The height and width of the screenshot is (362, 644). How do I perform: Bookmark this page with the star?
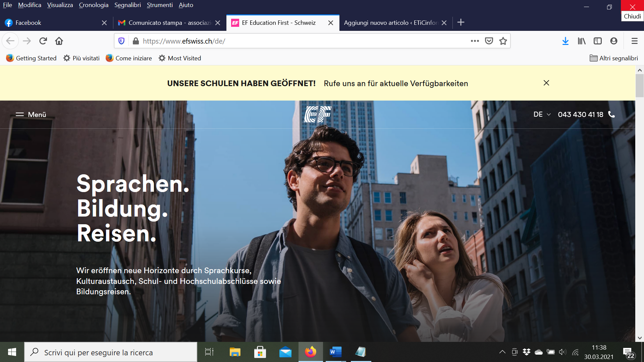coord(503,41)
